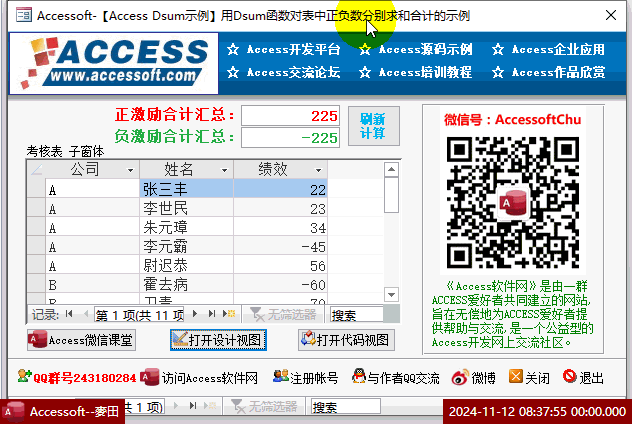Click the subform scrollbar down arrow
632x424 pixels.
tap(391, 294)
